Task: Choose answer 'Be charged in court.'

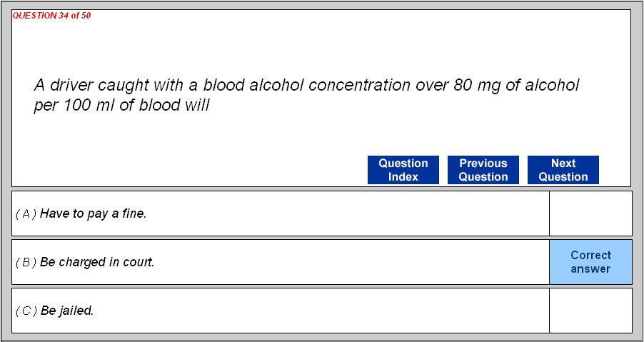Action: point(97,262)
